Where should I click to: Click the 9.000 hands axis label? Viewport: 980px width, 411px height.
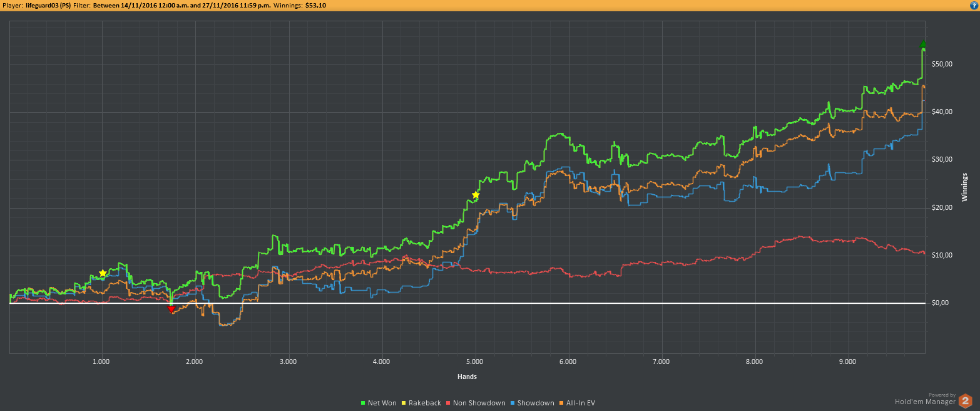847,362
